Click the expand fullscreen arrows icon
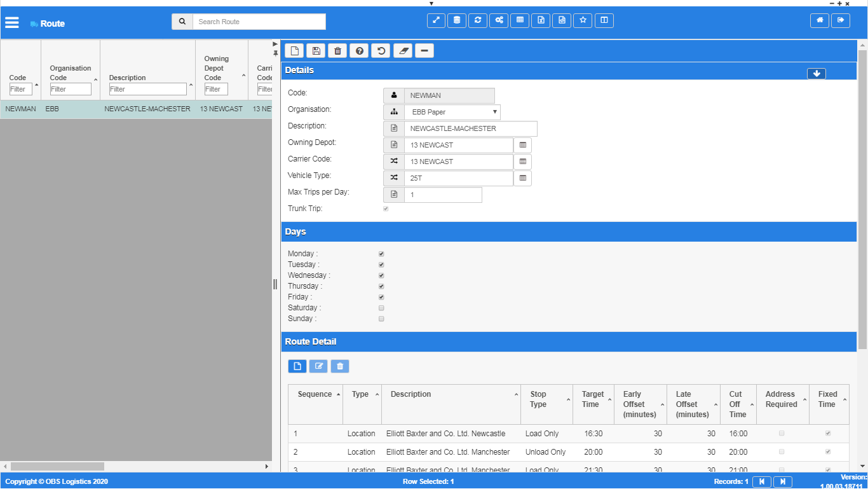 tap(436, 20)
